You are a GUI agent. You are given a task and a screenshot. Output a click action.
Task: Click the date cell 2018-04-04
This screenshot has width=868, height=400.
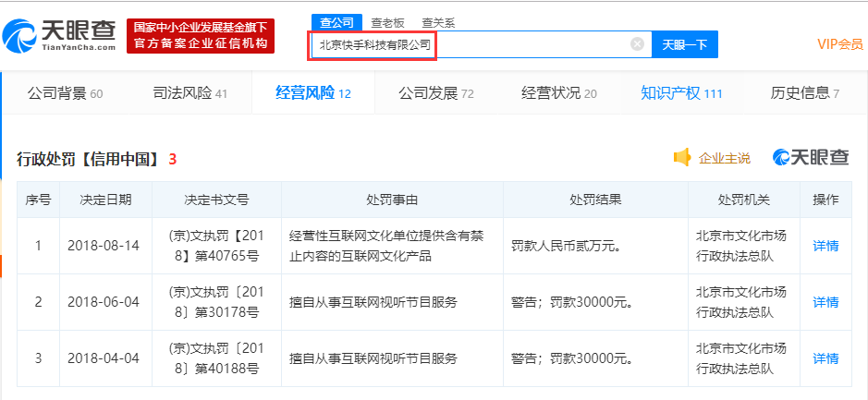pyautogui.click(x=104, y=358)
